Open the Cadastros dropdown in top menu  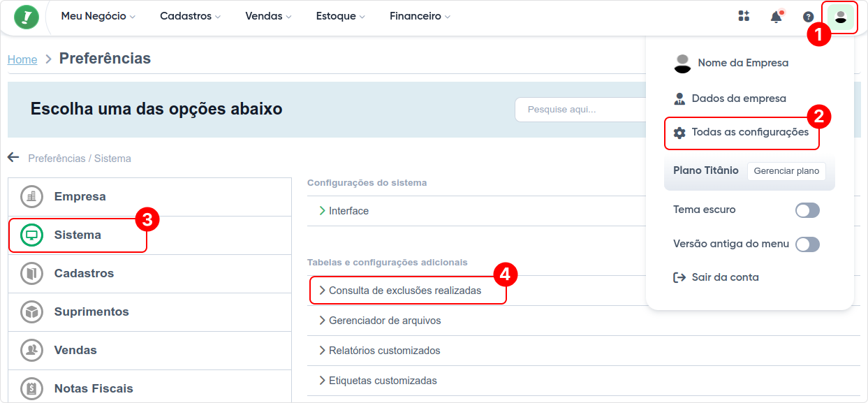(x=190, y=16)
